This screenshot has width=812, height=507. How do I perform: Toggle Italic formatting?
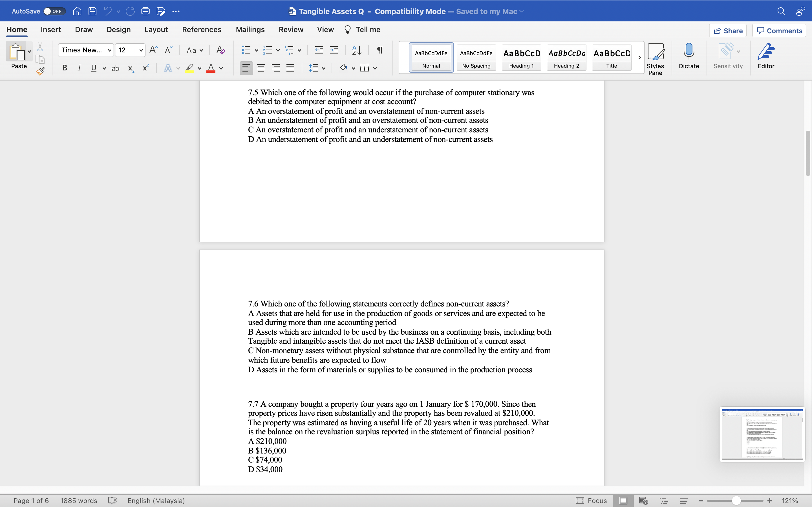click(x=79, y=68)
